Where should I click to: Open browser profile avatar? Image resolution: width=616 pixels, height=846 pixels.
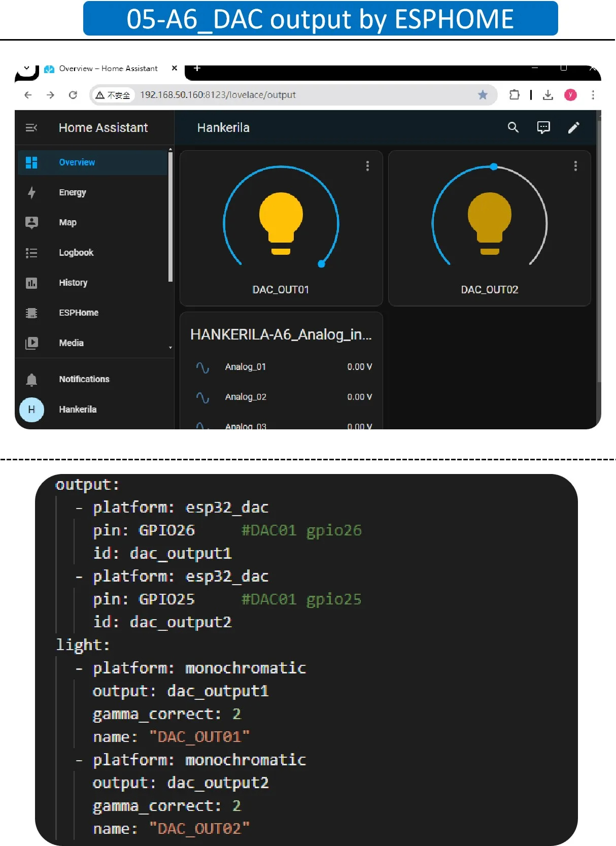pyautogui.click(x=570, y=95)
